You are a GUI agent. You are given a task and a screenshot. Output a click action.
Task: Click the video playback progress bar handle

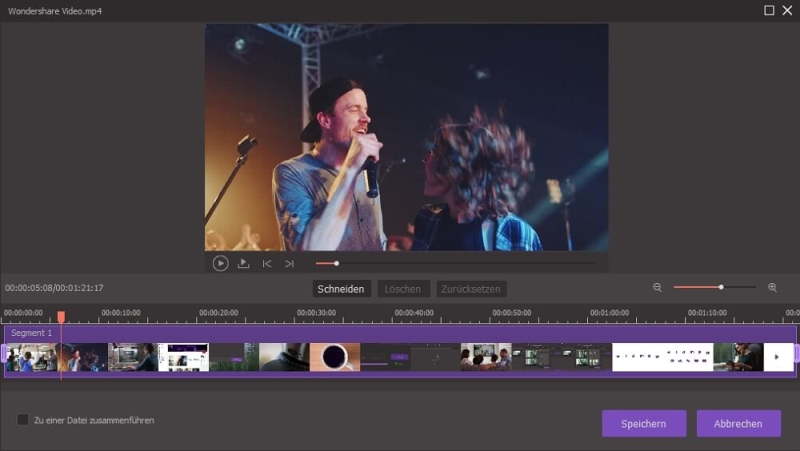pos(336,264)
